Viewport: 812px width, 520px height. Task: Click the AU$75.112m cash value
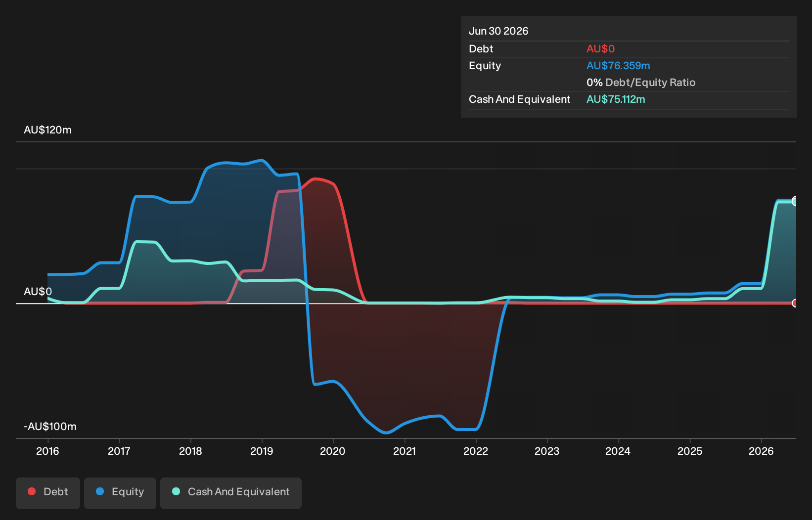click(x=616, y=99)
